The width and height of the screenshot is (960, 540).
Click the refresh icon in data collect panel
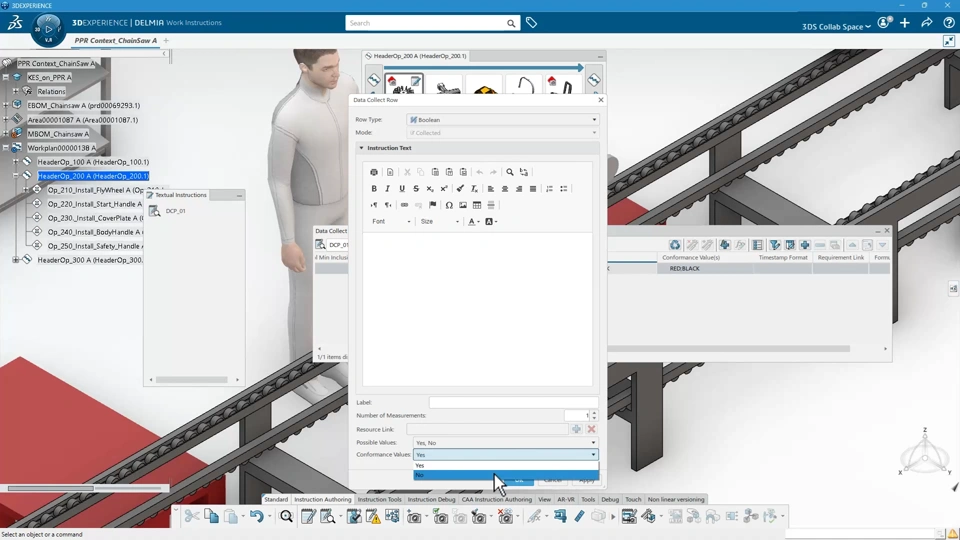coord(675,245)
